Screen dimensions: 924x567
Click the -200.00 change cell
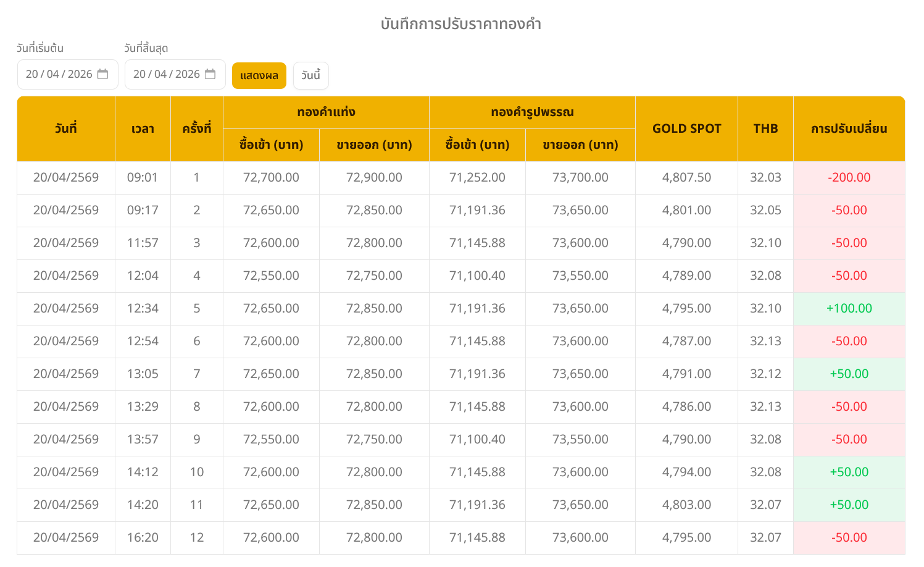849,177
